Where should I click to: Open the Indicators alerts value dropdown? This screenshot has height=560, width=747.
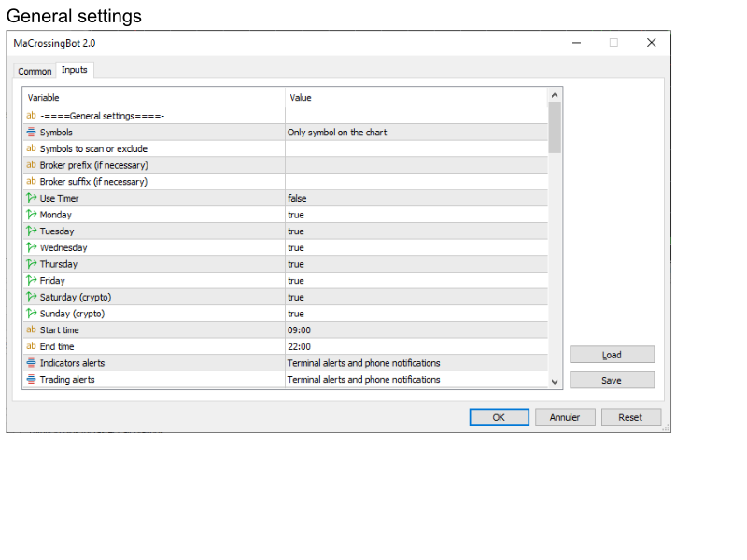(416, 363)
